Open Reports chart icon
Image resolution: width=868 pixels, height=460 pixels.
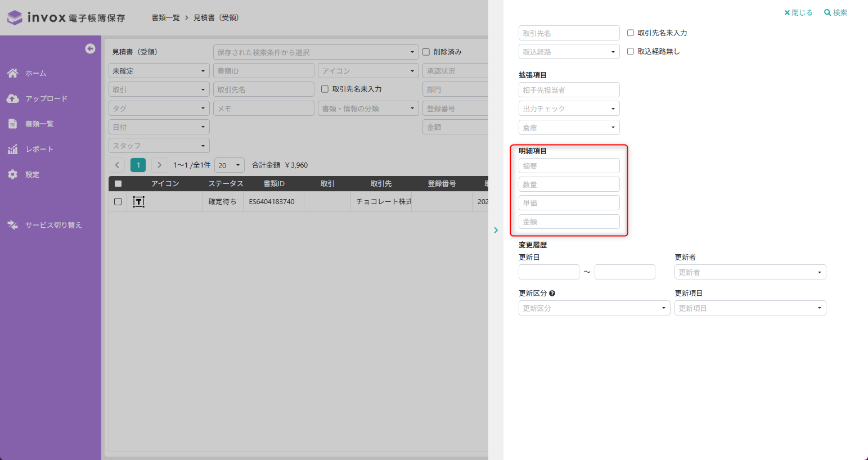coord(12,149)
